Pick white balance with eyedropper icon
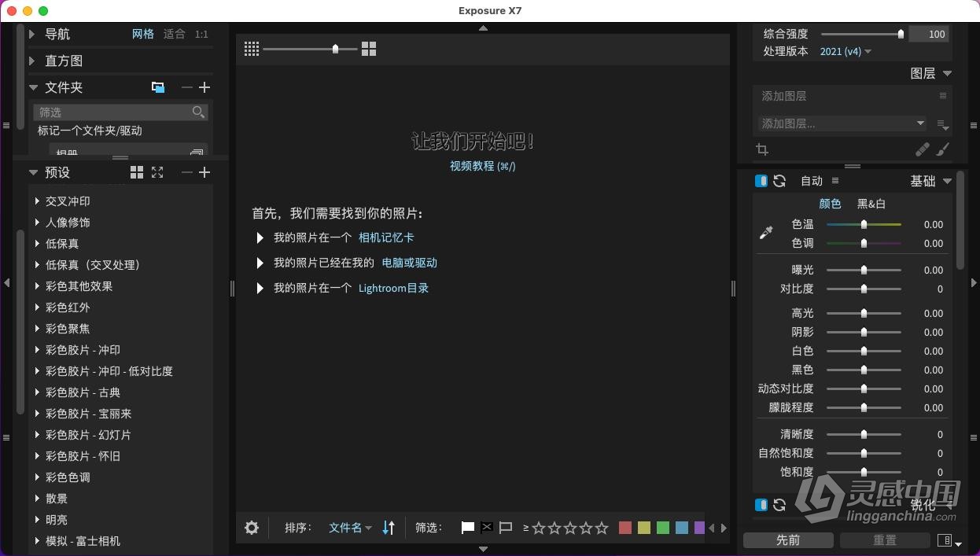This screenshot has width=980, height=556. (766, 232)
